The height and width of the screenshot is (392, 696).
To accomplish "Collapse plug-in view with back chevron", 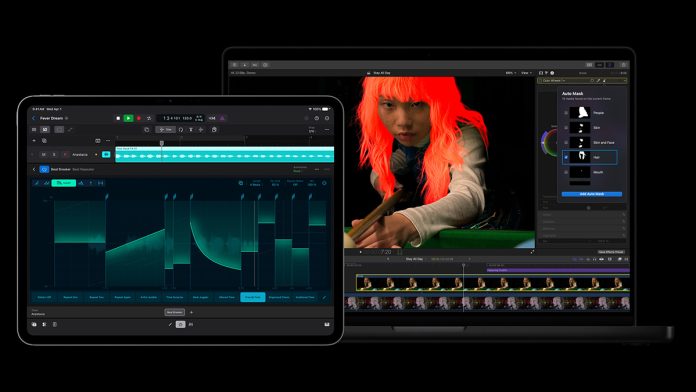I will coord(34,169).
